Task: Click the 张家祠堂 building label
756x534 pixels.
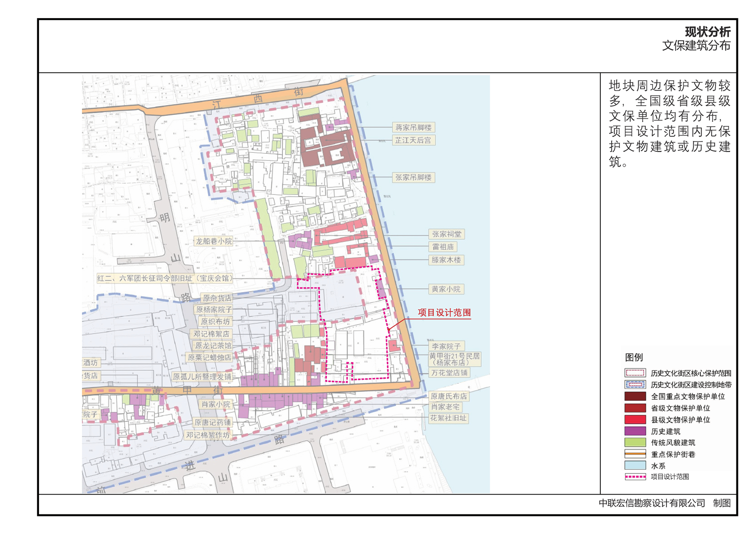Action: [446, 234]
